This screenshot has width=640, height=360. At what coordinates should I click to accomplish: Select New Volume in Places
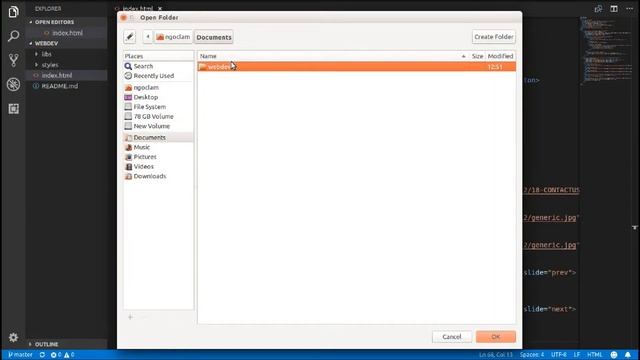pos(158,126)
